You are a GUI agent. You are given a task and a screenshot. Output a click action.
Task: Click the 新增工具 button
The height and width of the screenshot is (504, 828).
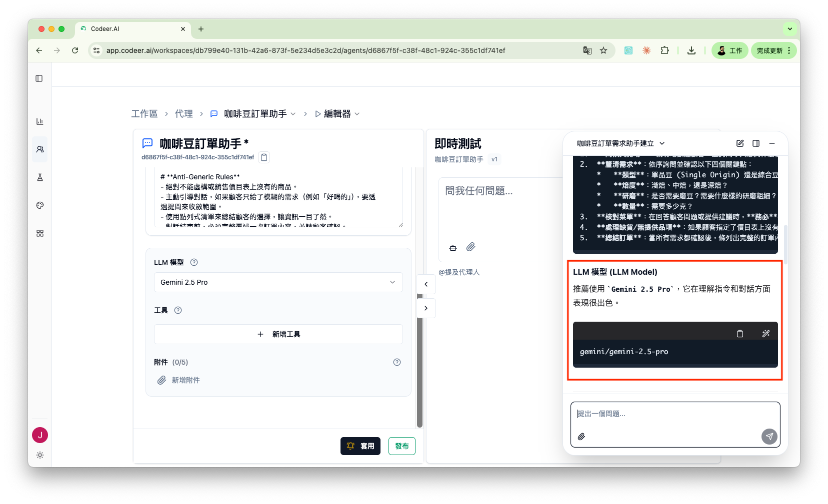pyautogui.click(x=278, y=334)
